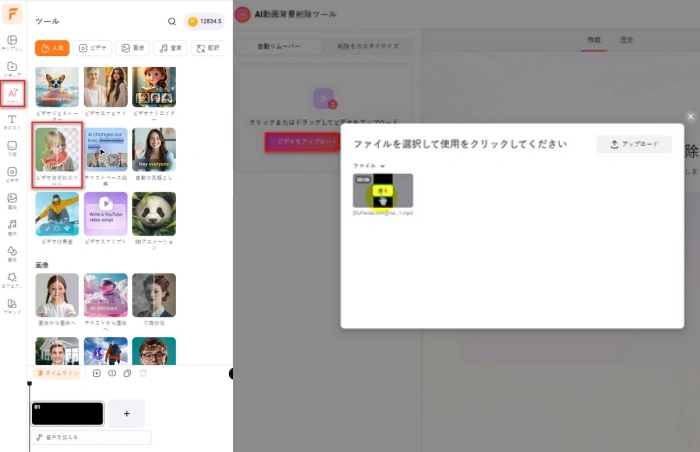
Task: Click the 音声を加える audio track
Action: (x=92, y=437)
